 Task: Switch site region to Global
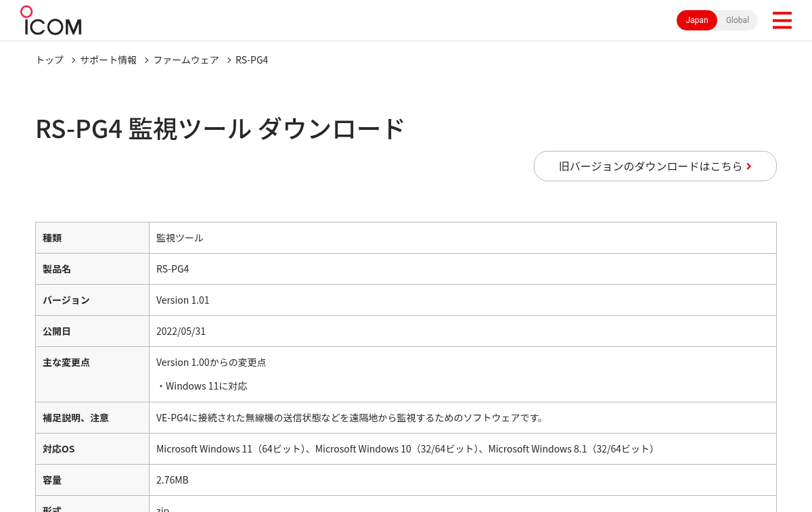[x=738, y=20]
